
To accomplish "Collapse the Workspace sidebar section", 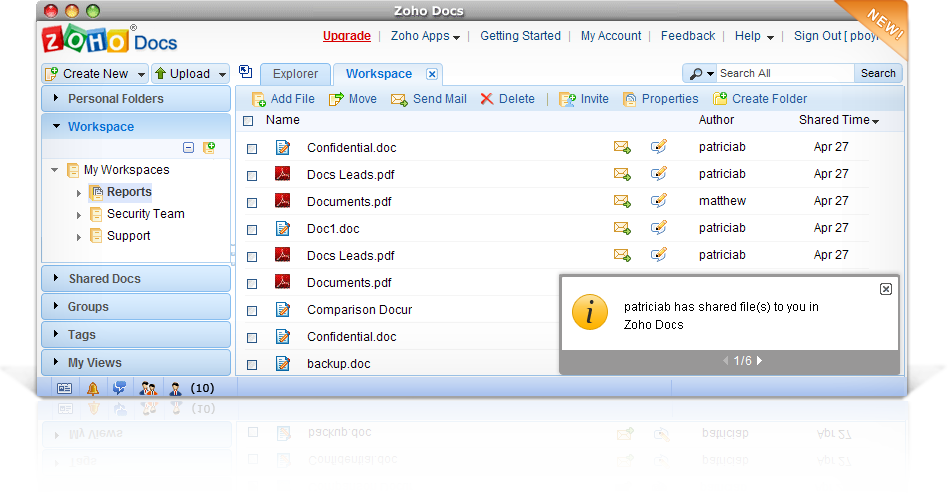I will (136, 126).
